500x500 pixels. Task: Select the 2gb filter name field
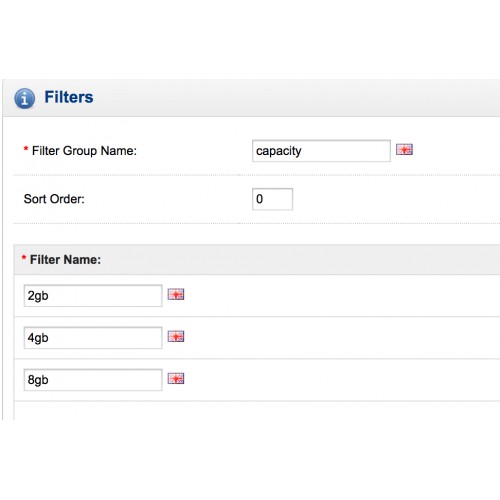pyautogui.click(x=93, y=296)
